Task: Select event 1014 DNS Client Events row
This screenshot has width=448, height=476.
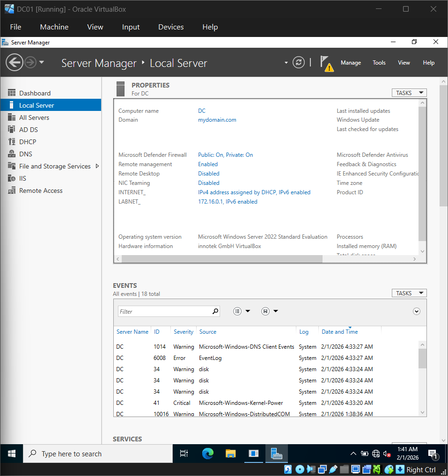Action: pos(266,347)
